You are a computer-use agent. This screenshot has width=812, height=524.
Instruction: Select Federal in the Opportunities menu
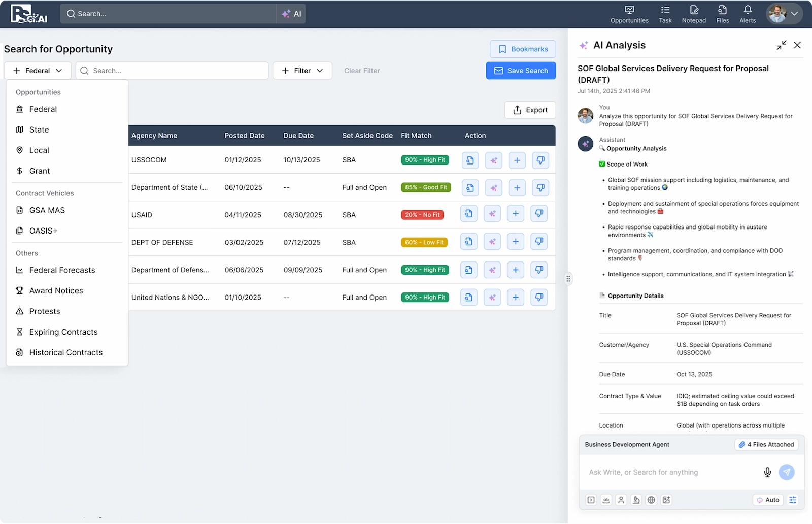click(x=67, y=109)
